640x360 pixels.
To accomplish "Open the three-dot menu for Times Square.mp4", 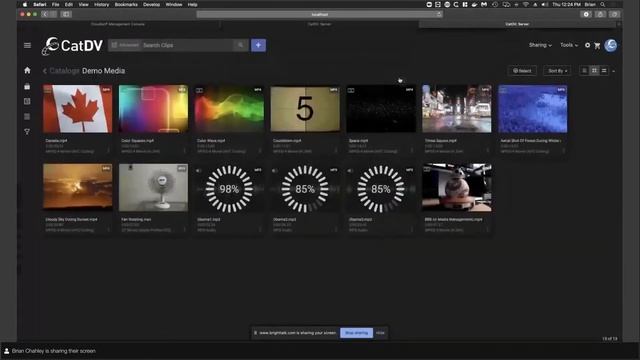I will click(487, 151).
